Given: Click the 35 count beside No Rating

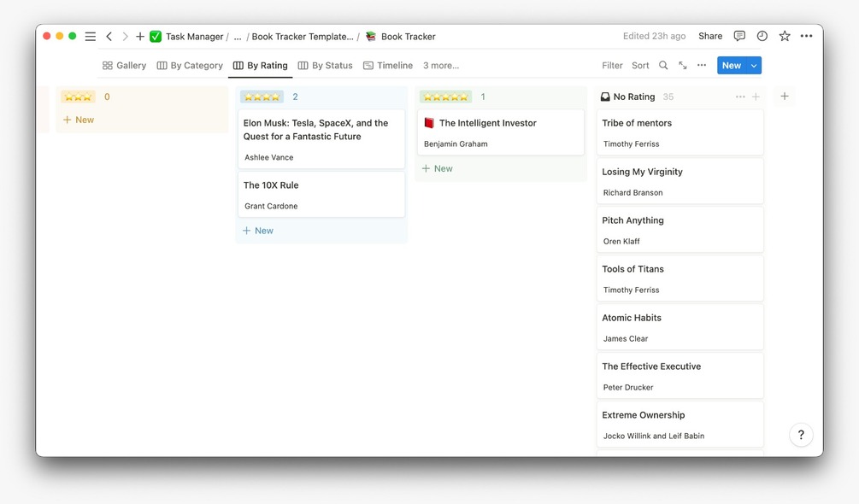Looking at the screenshot, I should coord(668,97).
